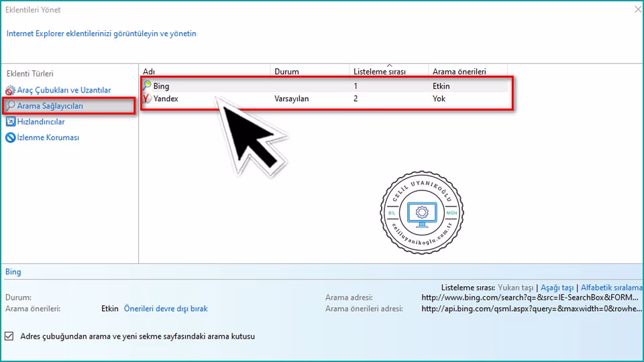Viewport: 644px width, 362px height.
Task: Select Hızlandırıcılar add-on type
Action: pyautogui.click(x=41, y=122)
